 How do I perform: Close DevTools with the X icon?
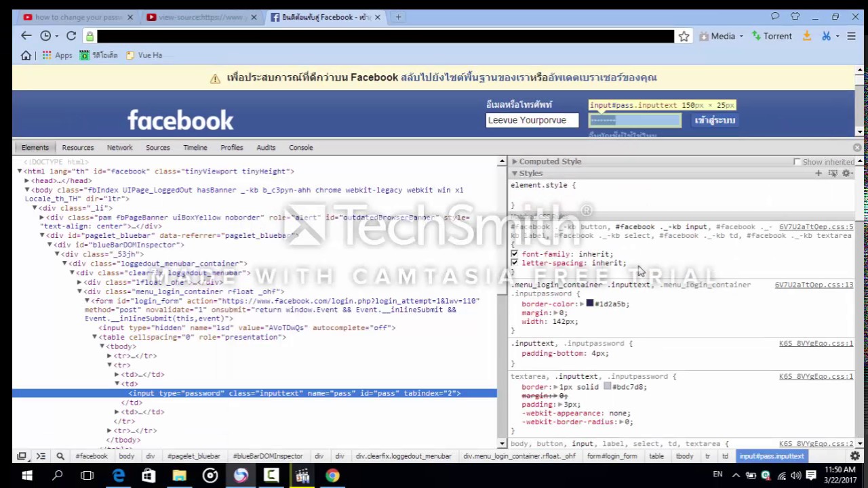[x=857, y=147]
